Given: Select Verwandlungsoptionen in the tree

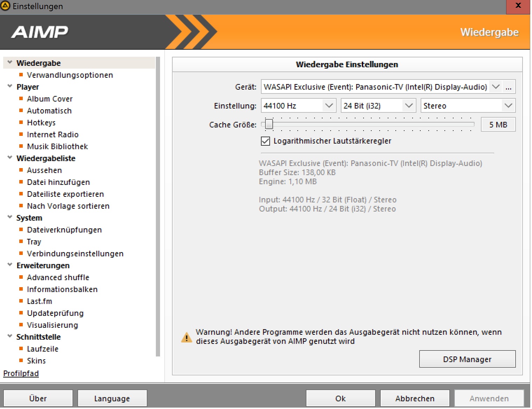Looking at the screenshot, I should (x=70, y=75).
